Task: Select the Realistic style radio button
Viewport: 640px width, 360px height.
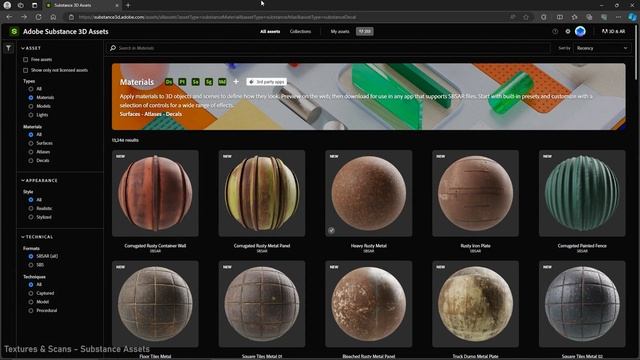Action: pos(31,209)
